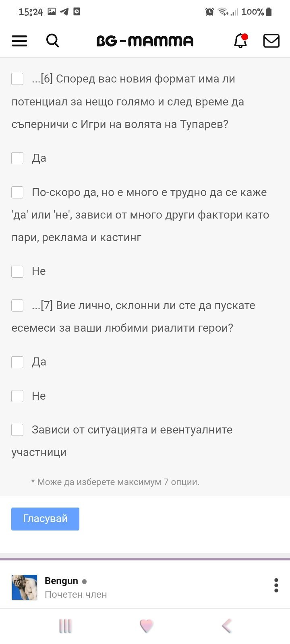Tap the Android back navigation arrow
Screen dimensions: 290x644
click(227, 626)
